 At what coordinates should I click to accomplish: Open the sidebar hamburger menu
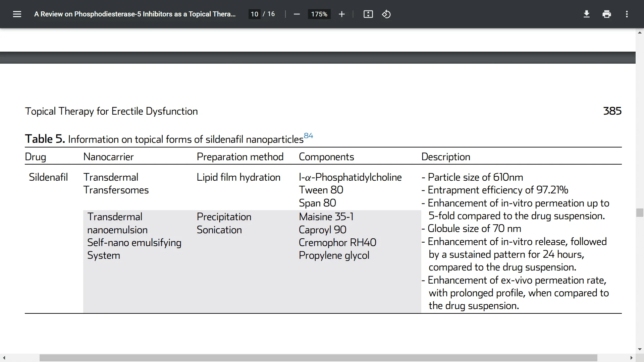pos(17,14)
